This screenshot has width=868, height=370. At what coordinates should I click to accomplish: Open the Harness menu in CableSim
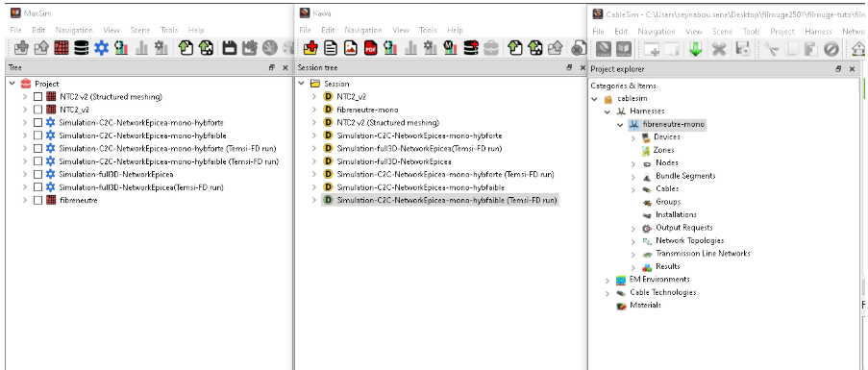click(x=818, y=32)
